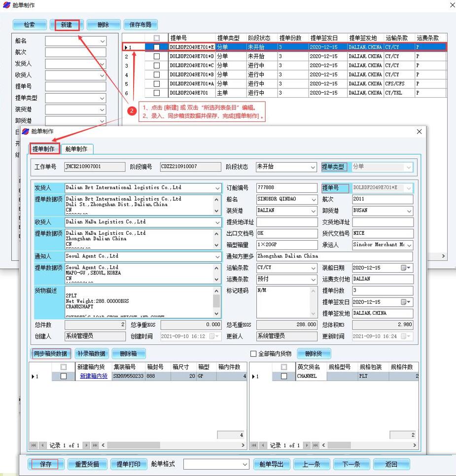
Task: Open the 卸货港 BUSAN dropdown
Action: point(409,211)
